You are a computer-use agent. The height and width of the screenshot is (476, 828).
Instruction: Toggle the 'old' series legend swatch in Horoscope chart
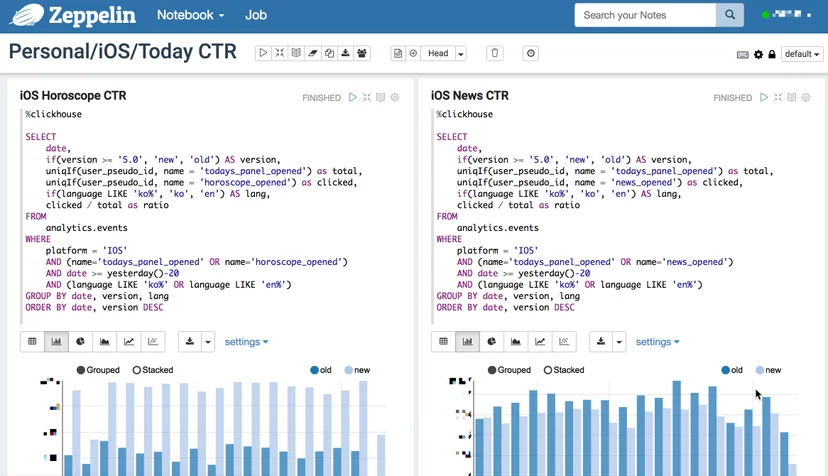tap(315, 370)
